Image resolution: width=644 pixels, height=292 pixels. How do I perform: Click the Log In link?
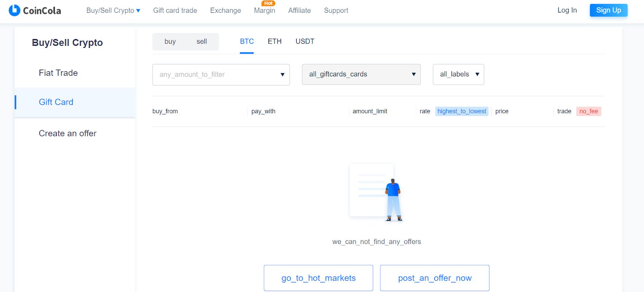(x=567, y=10)
